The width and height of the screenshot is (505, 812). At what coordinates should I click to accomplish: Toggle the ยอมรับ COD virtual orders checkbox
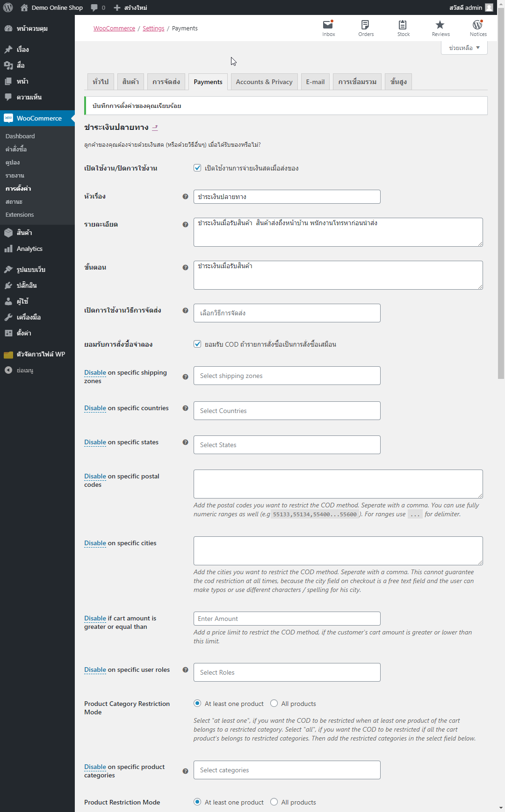[x=197, y=344]
